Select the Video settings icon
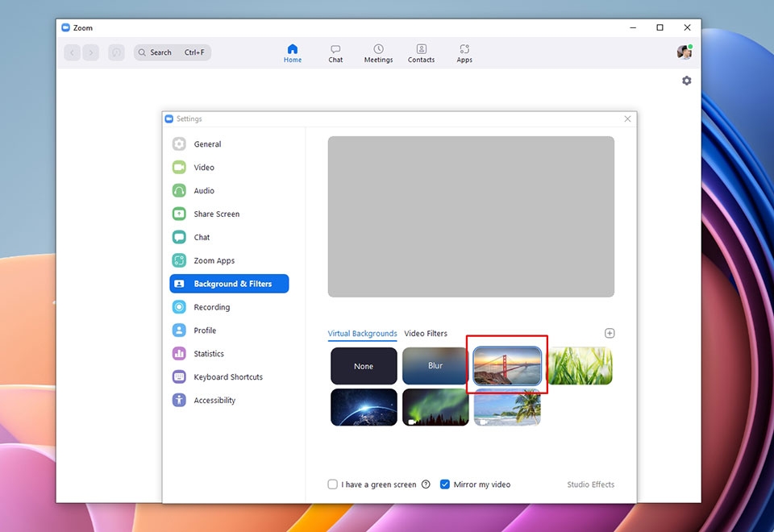 [179, 168]
